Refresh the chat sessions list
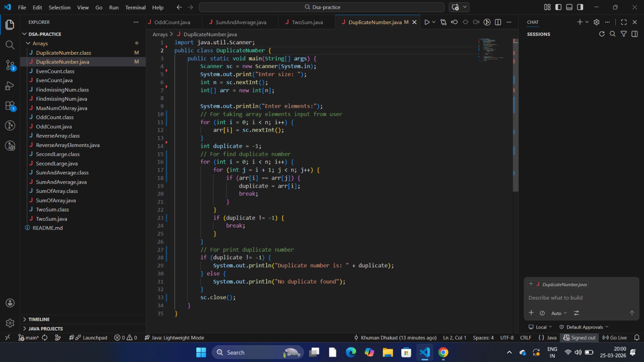 tap(602, 34)
